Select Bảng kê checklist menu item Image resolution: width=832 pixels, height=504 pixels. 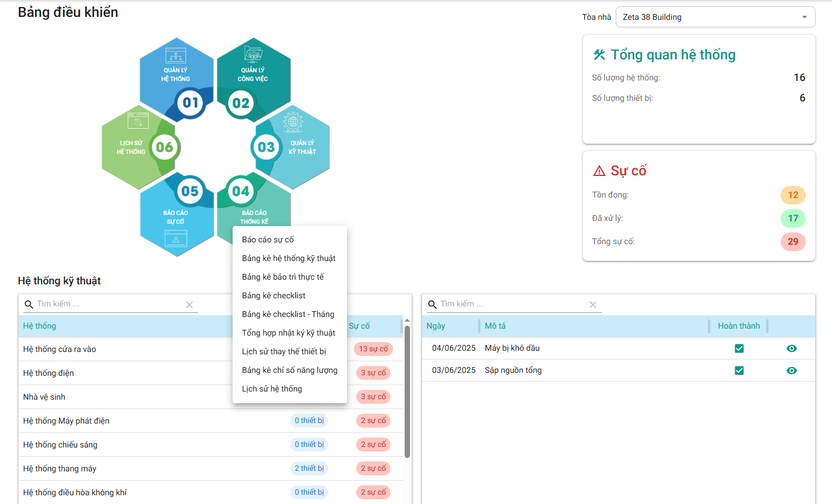tap(273, 295)
